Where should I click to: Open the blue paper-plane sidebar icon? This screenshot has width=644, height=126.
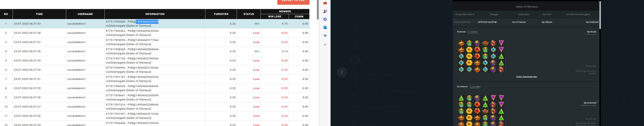(x=325, y=35)
